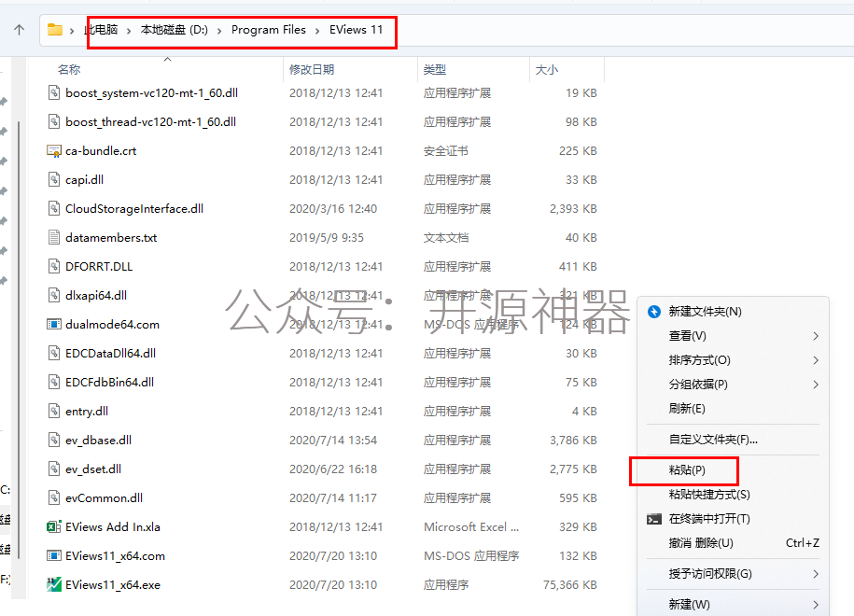Go to 此电脑 in the breadcrumb
Image resolution: width=854 pixels, height=616 pixels.
pos(102,30)
